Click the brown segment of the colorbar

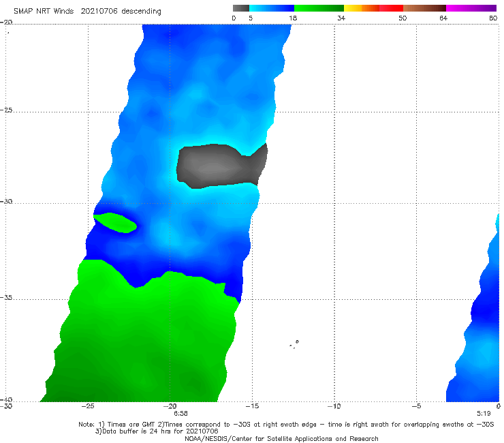(x=424, y=8)
